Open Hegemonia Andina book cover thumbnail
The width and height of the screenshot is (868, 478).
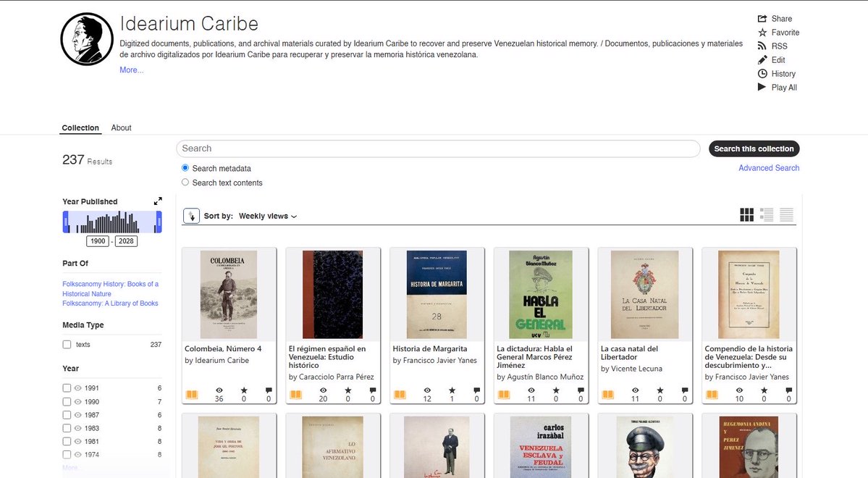749,448
